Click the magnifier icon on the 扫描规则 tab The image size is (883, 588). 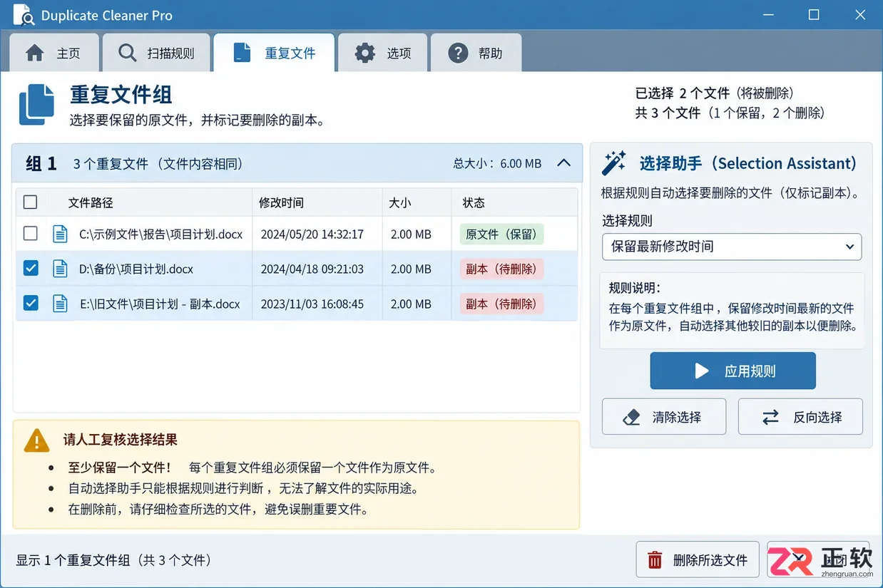pyautogui.click(x=128, y=53)
